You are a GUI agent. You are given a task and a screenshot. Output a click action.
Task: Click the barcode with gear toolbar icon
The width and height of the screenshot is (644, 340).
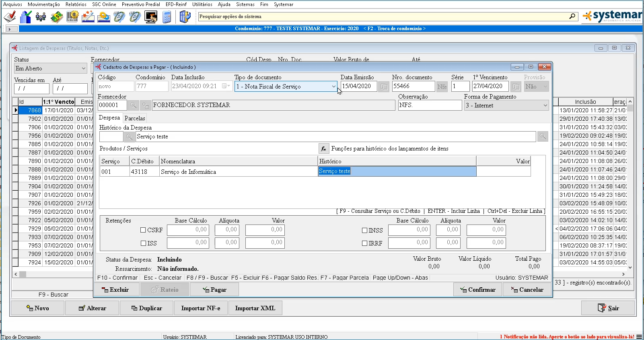pyautogui.click(x=72, y=17)
